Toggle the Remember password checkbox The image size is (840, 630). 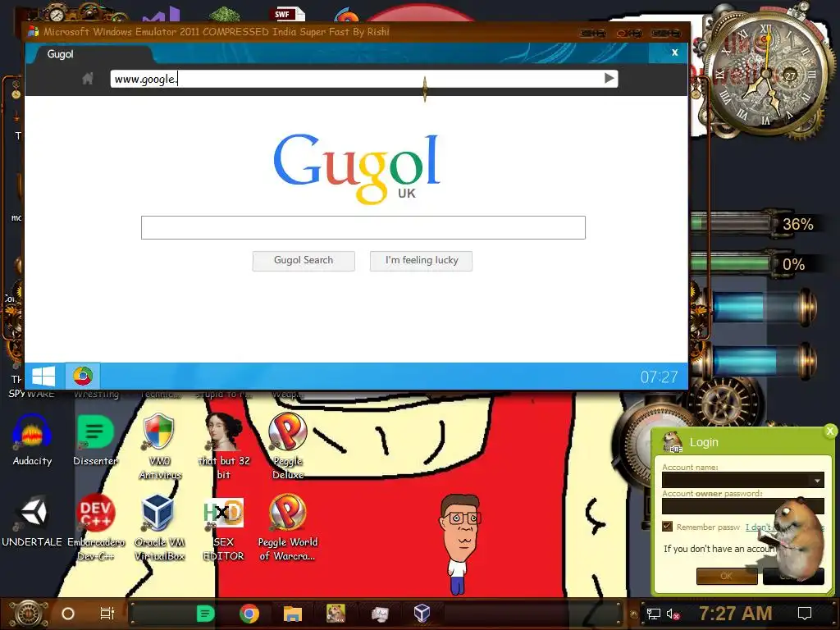(667, 527)
